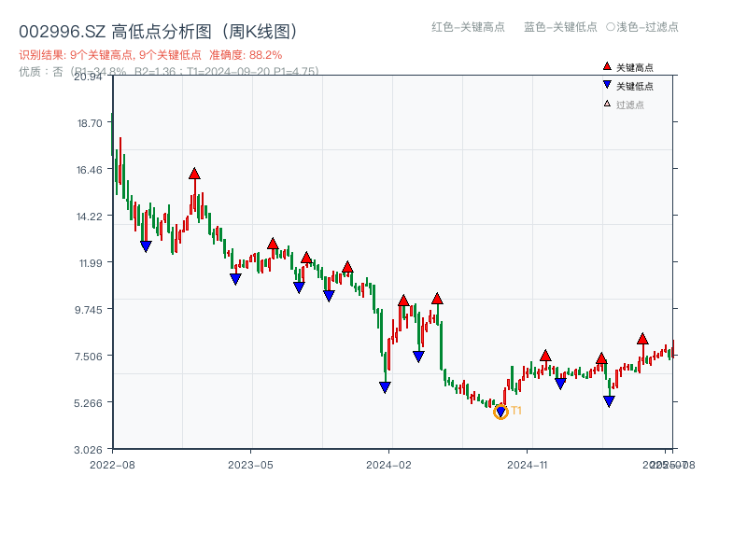Click the earliest blue key-low triangle marker

point(146,246)
